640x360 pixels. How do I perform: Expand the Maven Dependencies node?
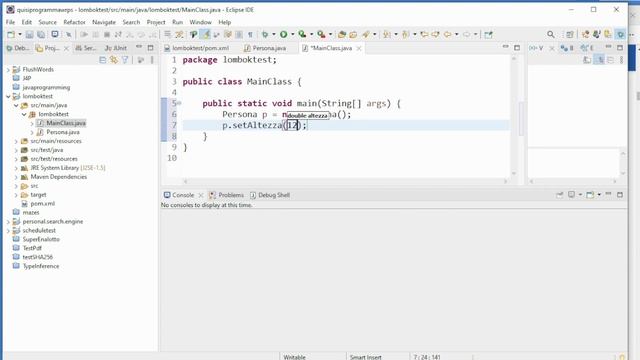pyautogui.click(x=16, y=177)
